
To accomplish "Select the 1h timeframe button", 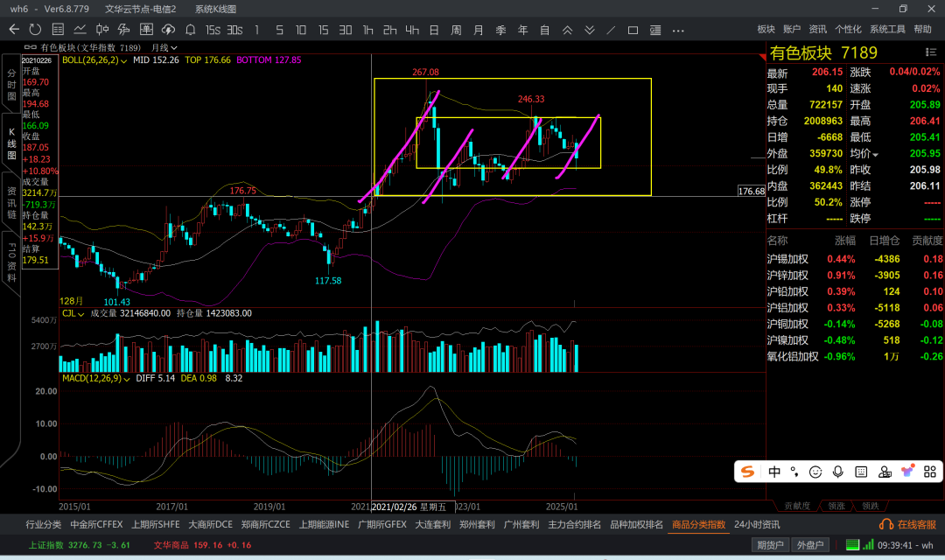I will (368, 30).
